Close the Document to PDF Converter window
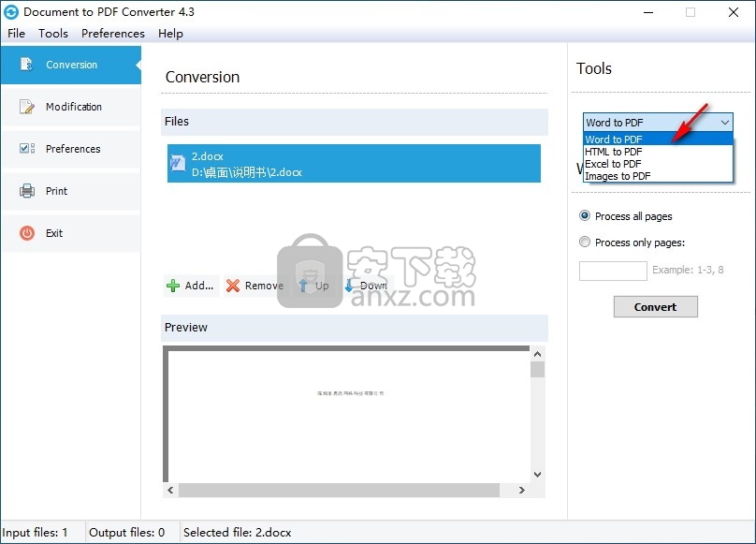The width and height of the screenshot is (756, 544). click(x=734, y=12)
